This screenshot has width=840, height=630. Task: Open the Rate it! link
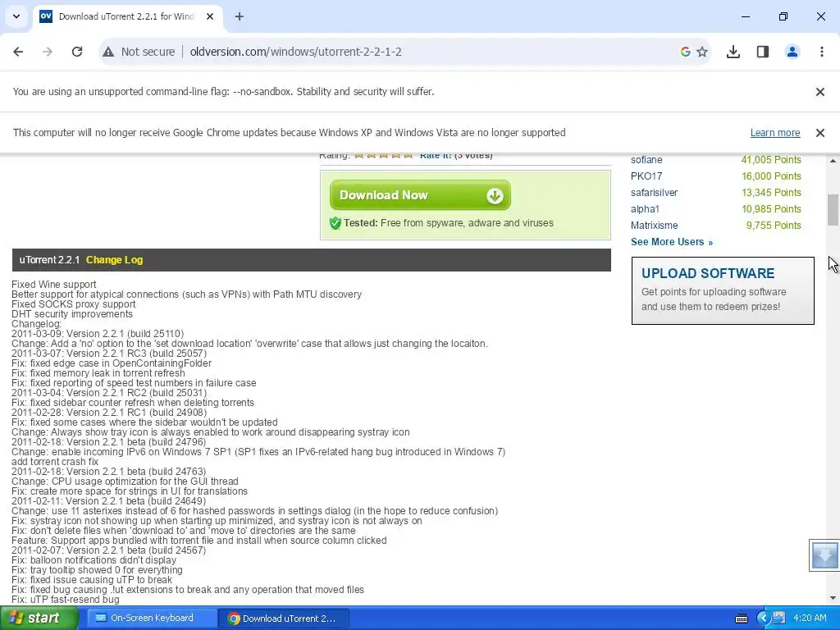[x=435, y=155]
